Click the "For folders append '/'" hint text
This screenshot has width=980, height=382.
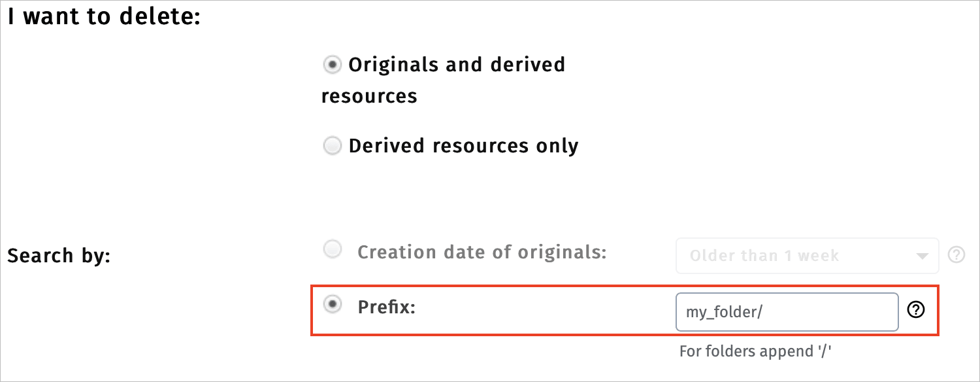758,351
